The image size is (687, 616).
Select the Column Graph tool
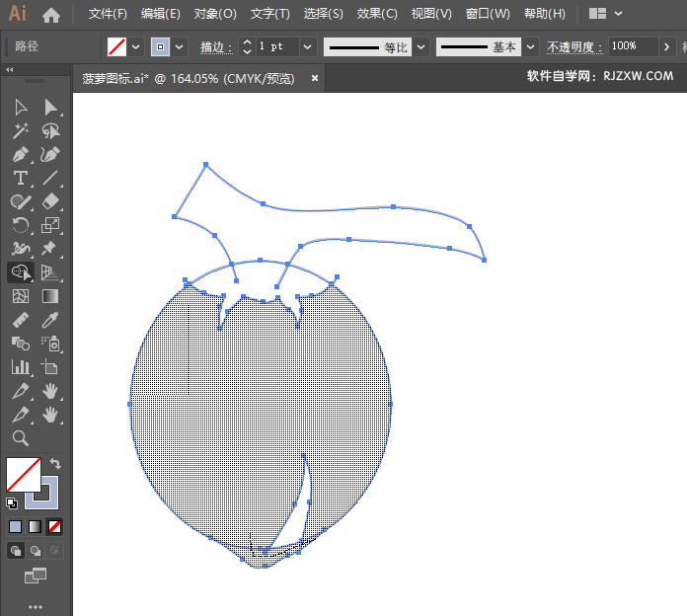pyautogui.click(x=20, y=367)
